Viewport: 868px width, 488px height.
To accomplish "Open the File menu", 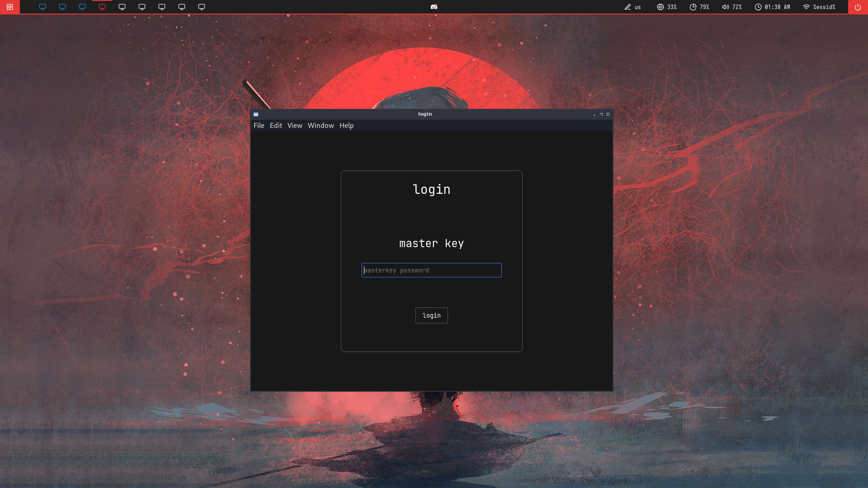I will point(259,126).
